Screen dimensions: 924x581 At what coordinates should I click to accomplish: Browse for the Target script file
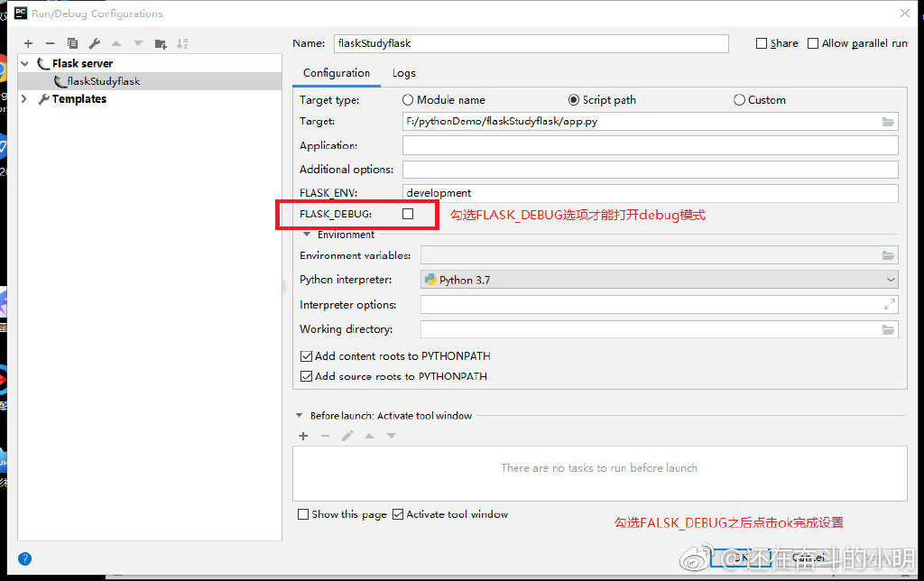[x=889, y=121]
